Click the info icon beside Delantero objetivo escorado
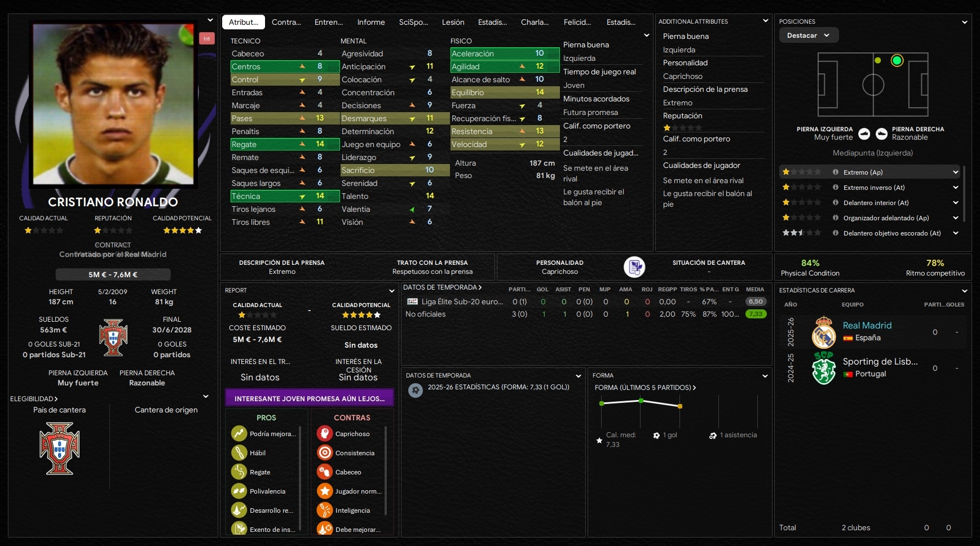980x546 pixels. 836,233
